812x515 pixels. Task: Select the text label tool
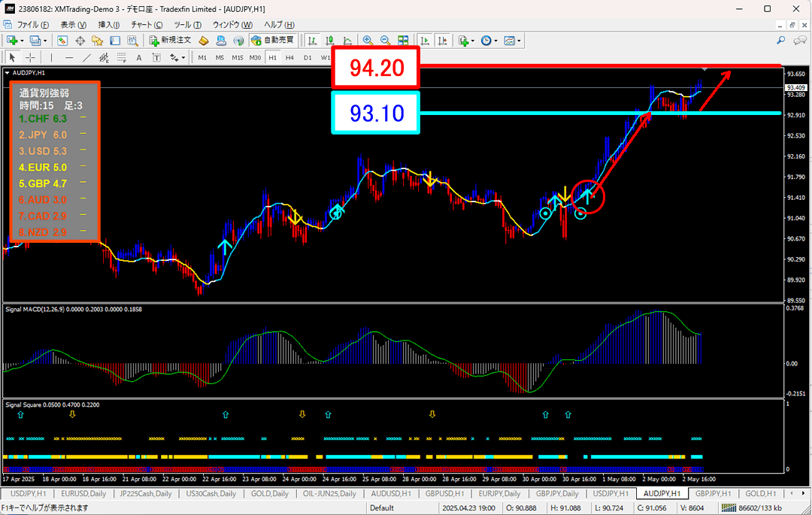pyautogui.click(x=138, y=57)
